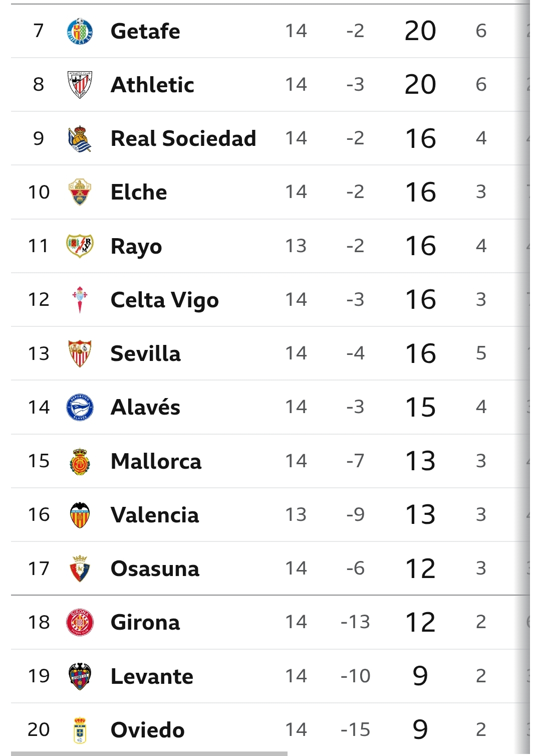Click the horizontal scrollbar under the table

pos(149,753)
